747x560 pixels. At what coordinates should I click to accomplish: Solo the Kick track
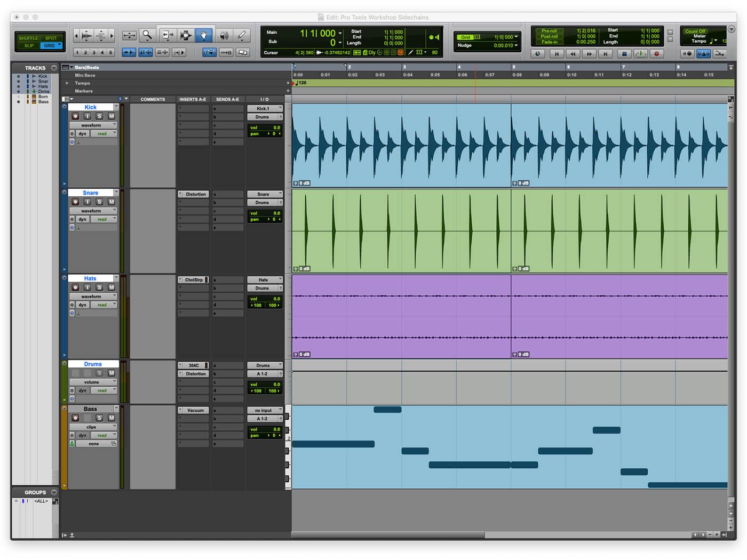[99, 116]
